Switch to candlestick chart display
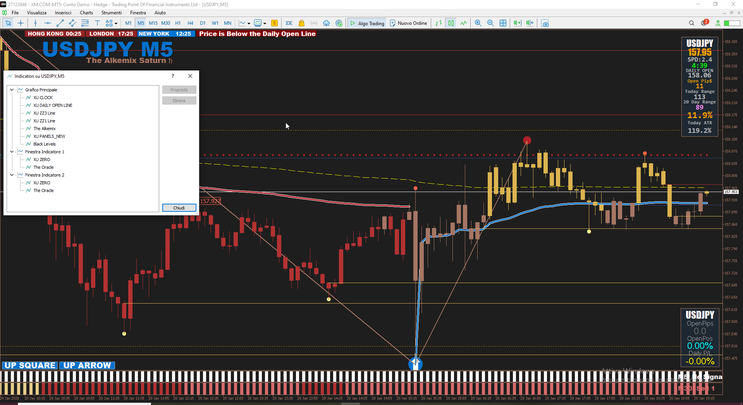Screen dimensions: 743x405 pos(451,23)
